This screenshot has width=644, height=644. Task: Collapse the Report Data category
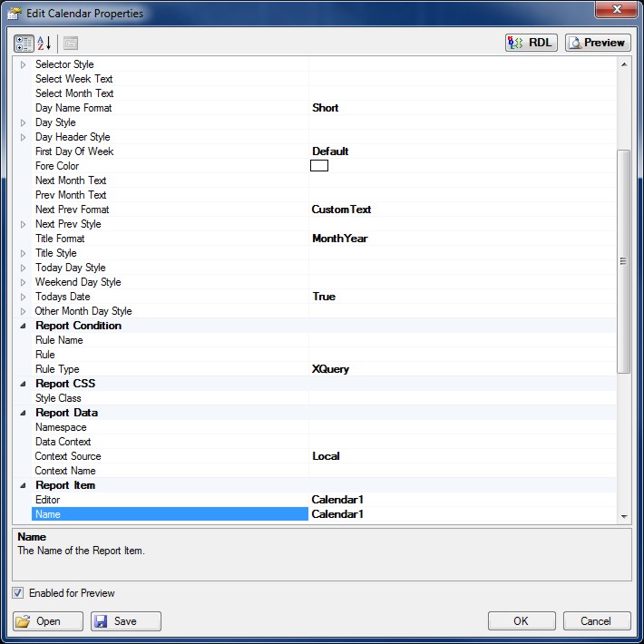[x=24, y=413]
